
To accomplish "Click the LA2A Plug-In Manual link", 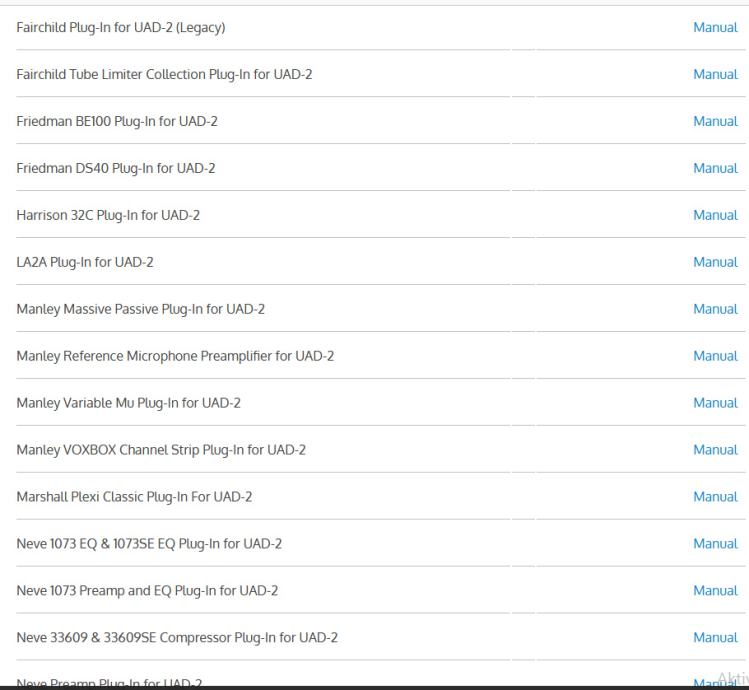I will [715, 262].
